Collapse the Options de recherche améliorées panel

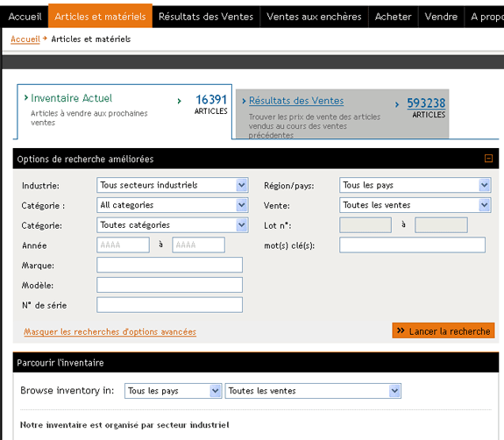click(x=488, y=159)
